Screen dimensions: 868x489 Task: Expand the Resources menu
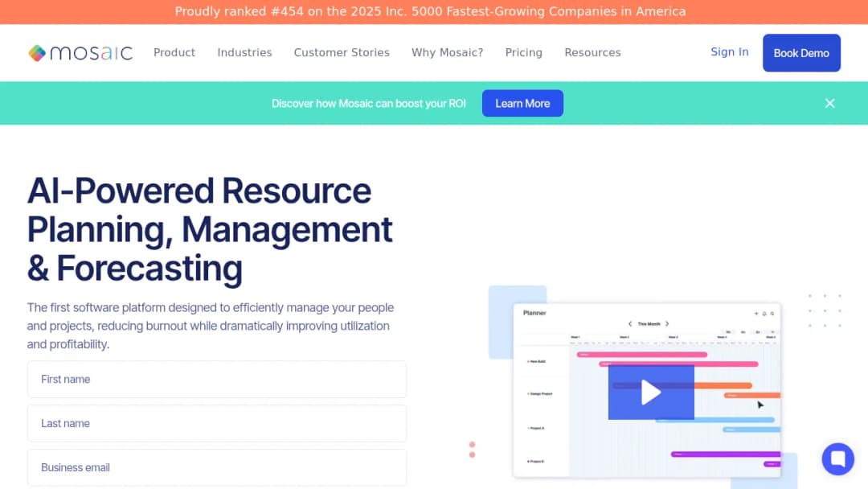(592, 52)
